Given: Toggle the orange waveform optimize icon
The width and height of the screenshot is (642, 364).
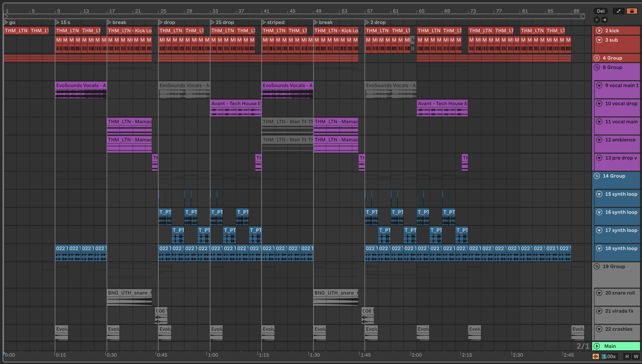Looking at the screenshot, I should pyautogui.click(x=596, y=356).
